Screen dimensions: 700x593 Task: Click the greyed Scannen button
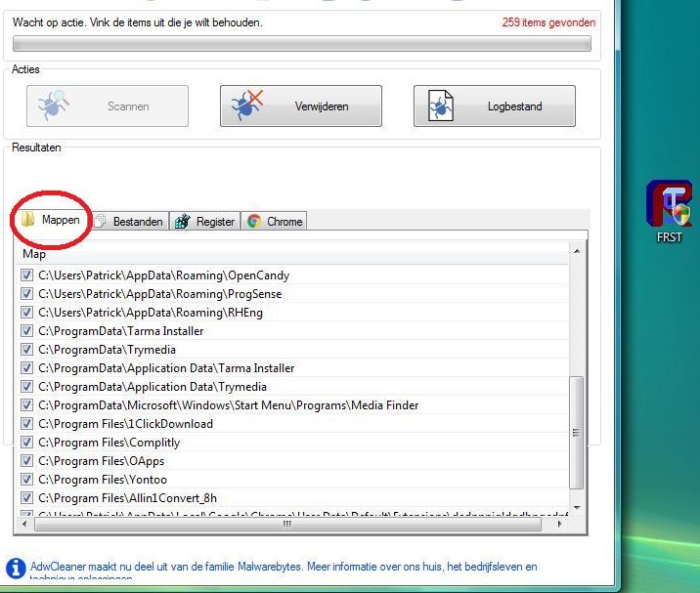tap(108, 106)
